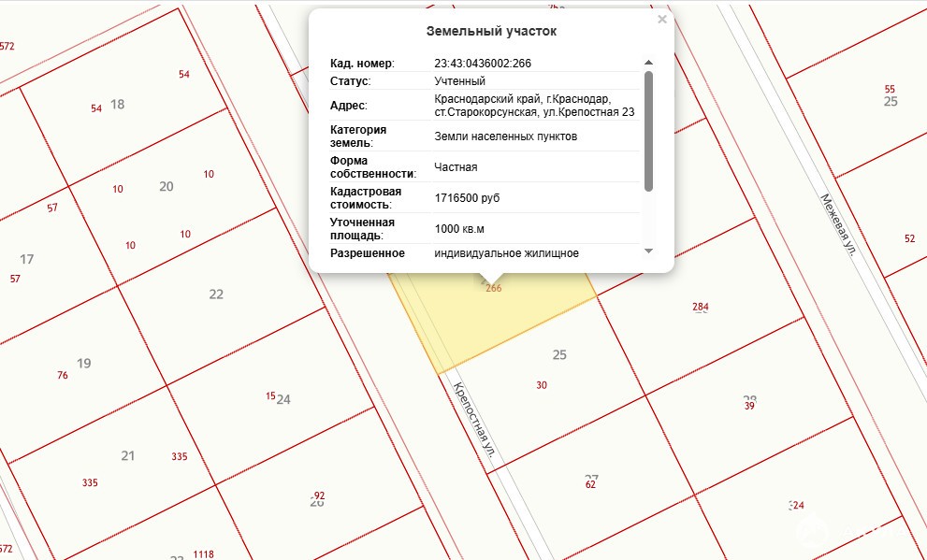This screenshot has width=927, height=560.
Task: Click the address value mentioning Краснодарский край
Action: coord(534,106)
